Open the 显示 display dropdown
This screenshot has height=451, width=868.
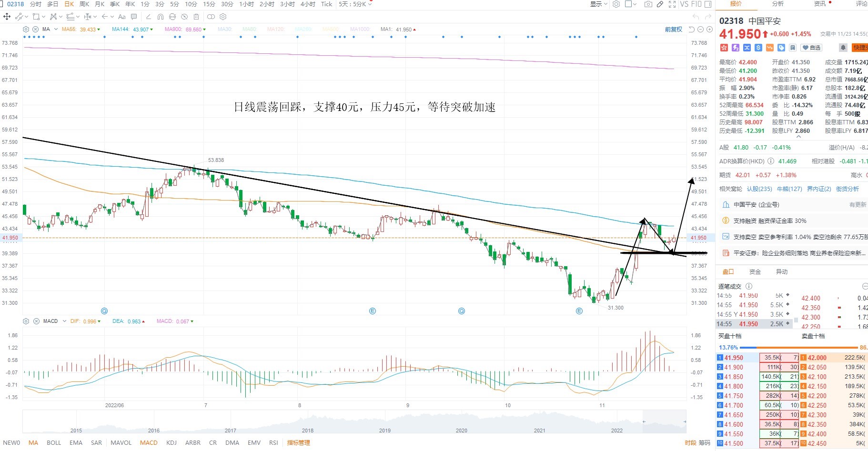599,4
